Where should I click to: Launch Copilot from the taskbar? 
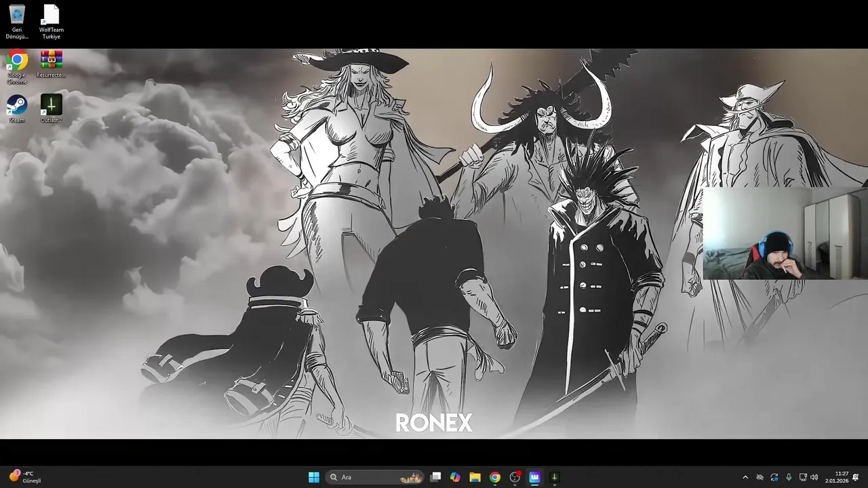[x=455, y=477]
